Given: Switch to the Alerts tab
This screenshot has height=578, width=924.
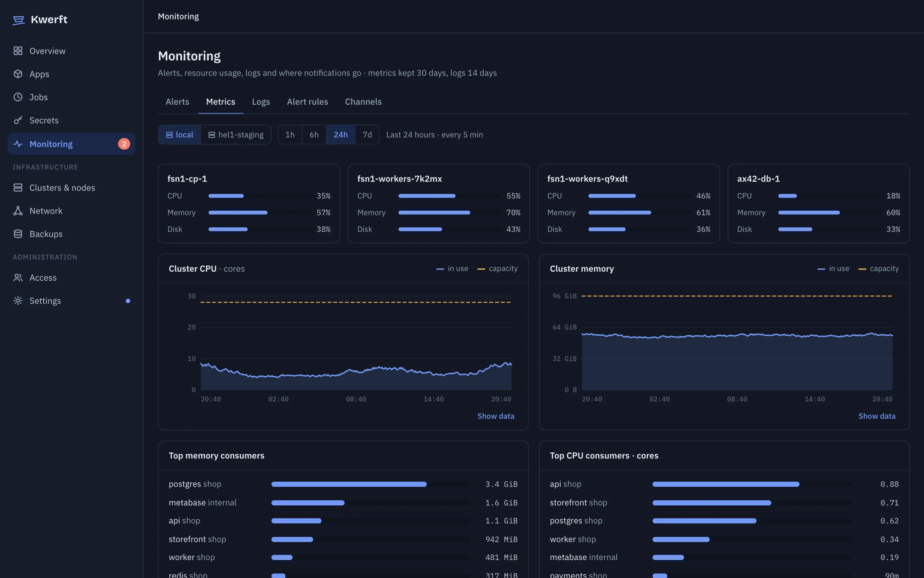Looking at the screenshot, I should [177, 102].
